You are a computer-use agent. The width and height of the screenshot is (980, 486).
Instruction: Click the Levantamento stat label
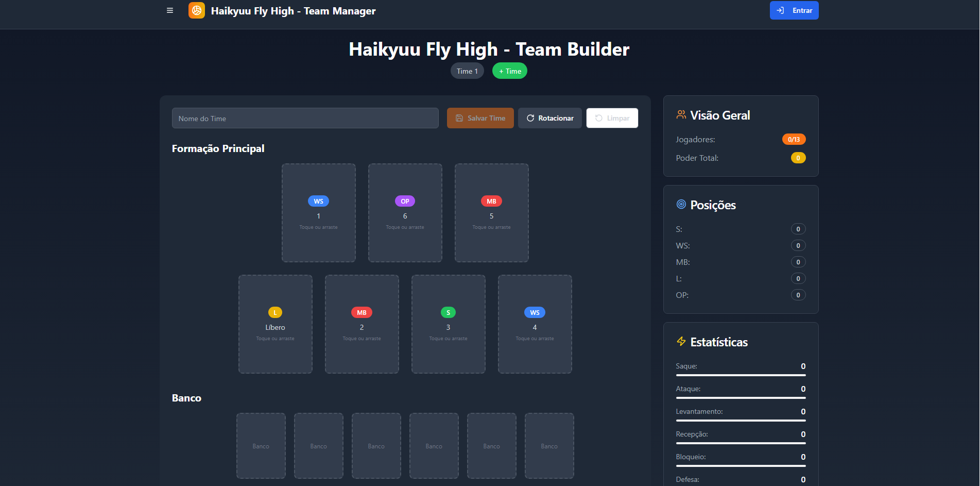[x=699, y=411]
